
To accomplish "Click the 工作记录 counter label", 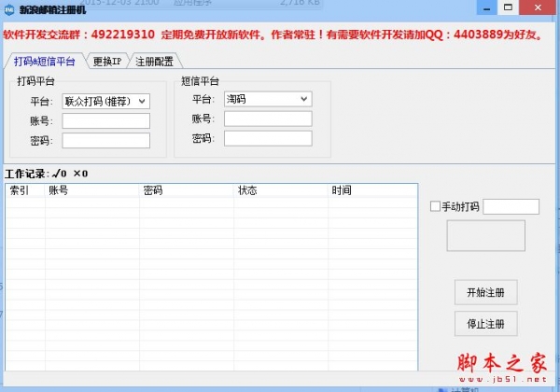I will point(47,174).
